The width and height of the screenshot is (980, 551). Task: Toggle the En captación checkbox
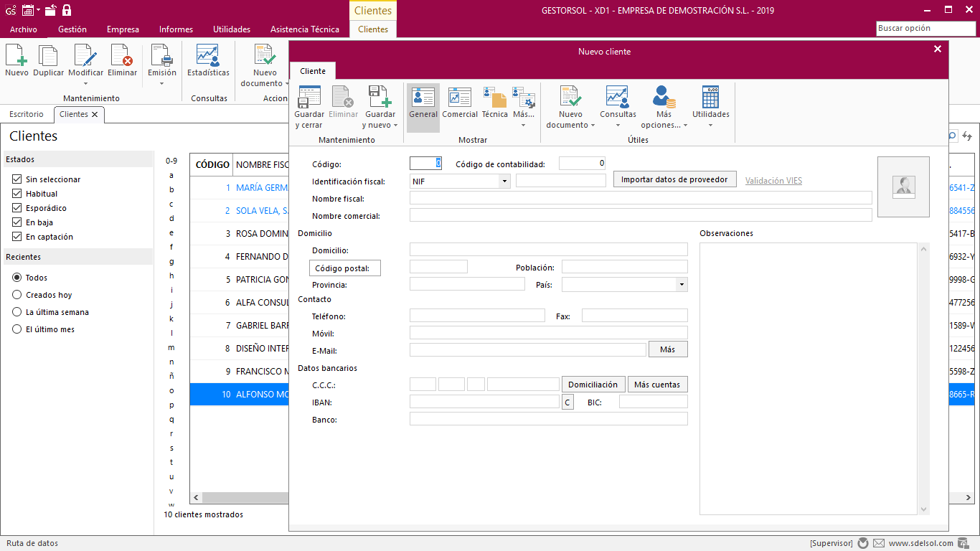coord(17,237)
